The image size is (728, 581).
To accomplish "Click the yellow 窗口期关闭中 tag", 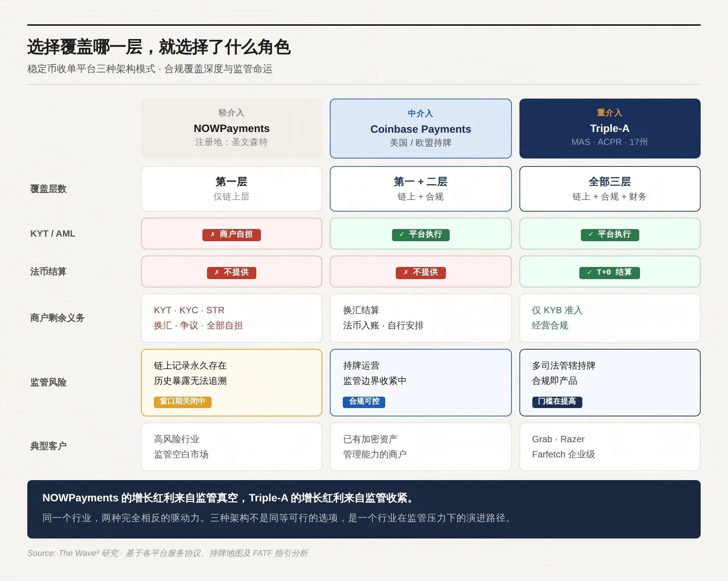I will pos(182,402).
